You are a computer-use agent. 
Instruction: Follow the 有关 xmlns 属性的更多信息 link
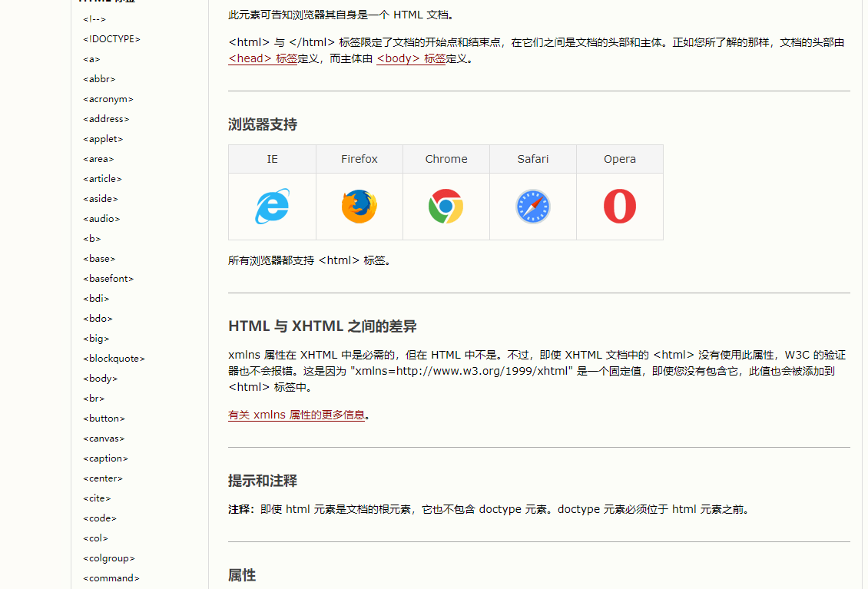tap(297, 415)
